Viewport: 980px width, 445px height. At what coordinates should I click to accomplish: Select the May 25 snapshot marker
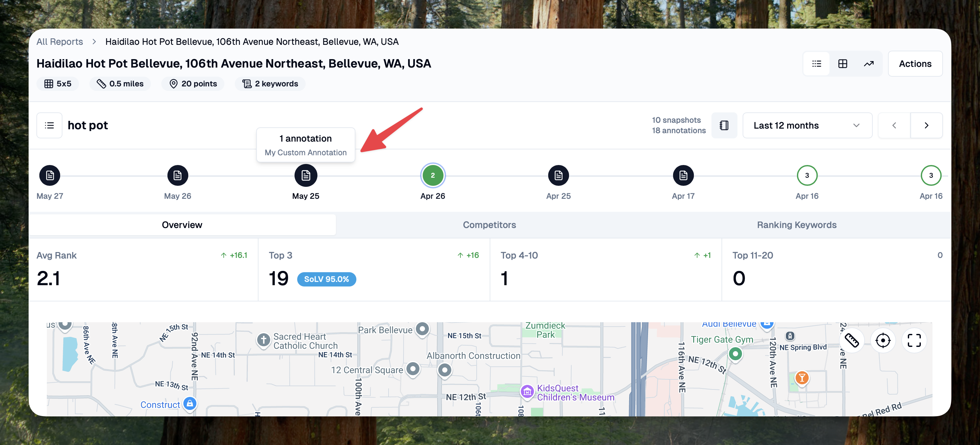point(306,175)
